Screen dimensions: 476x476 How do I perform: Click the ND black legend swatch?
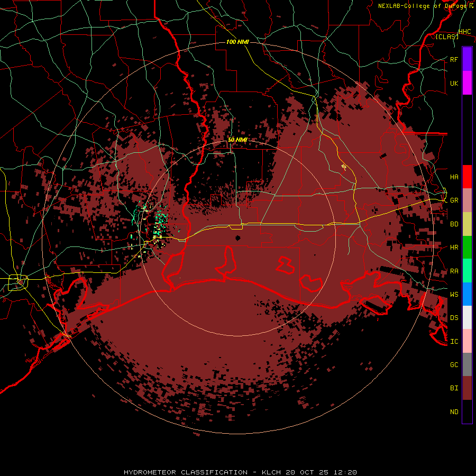[x=467, y=411]
